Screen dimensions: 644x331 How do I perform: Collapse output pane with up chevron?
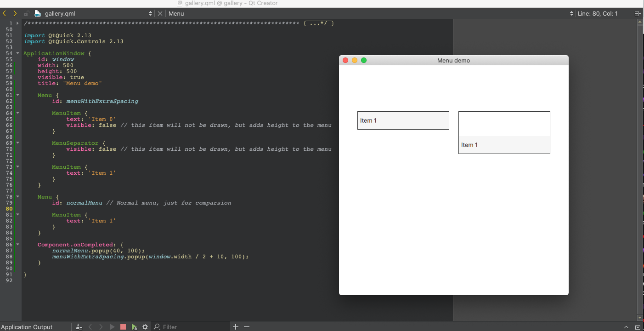626,327
